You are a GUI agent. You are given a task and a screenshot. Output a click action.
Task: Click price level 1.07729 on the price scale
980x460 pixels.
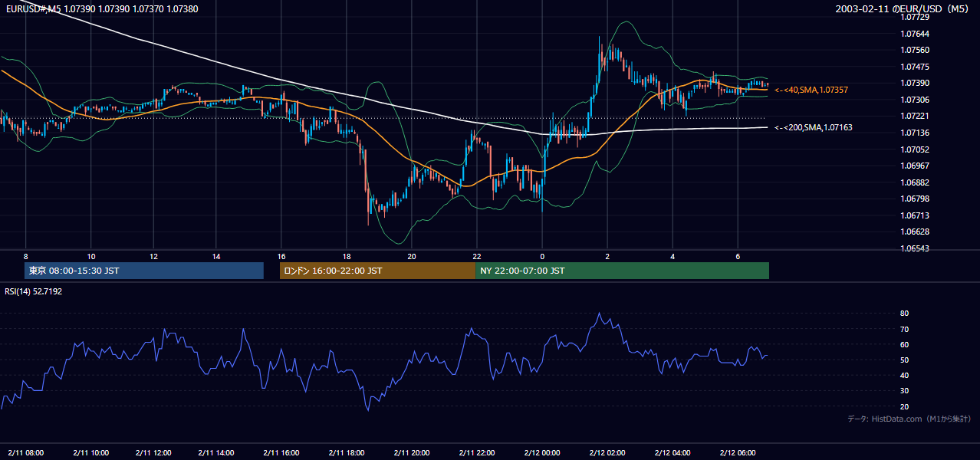coord(915,17)
